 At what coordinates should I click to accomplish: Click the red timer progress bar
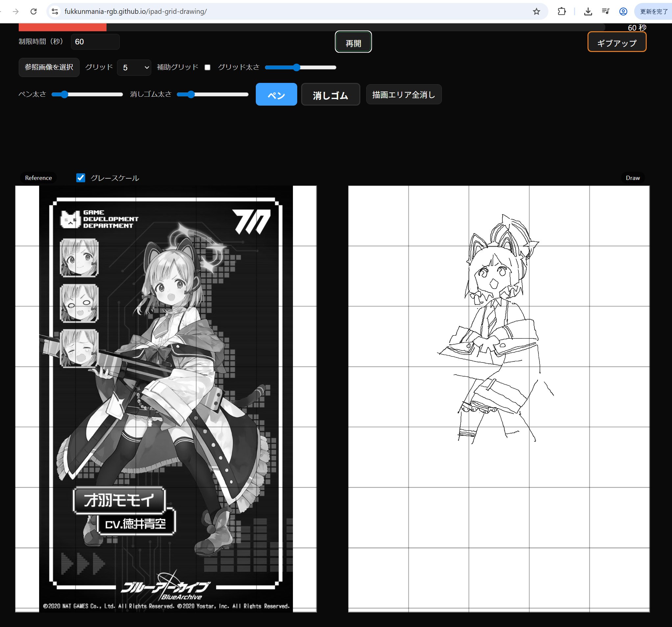point(62,27)
